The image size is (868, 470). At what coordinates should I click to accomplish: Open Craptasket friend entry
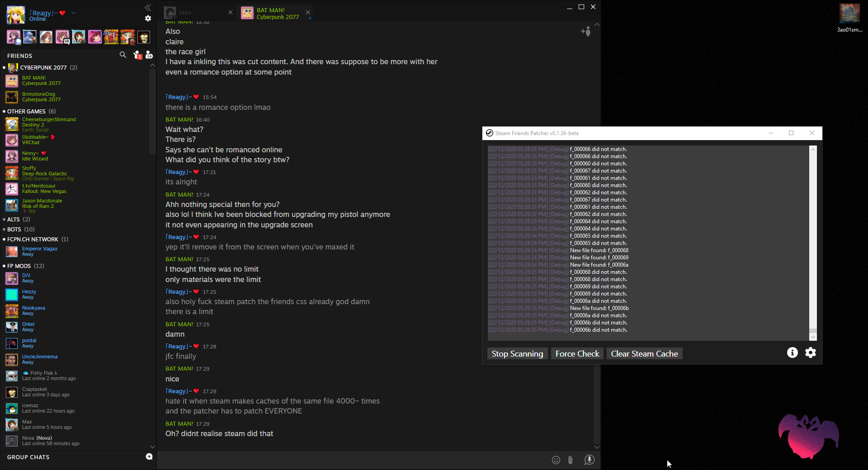(77, 392)
